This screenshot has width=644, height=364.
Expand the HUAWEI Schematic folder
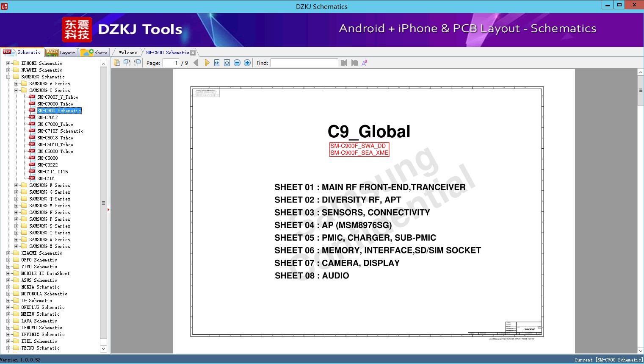click(8, 70)
